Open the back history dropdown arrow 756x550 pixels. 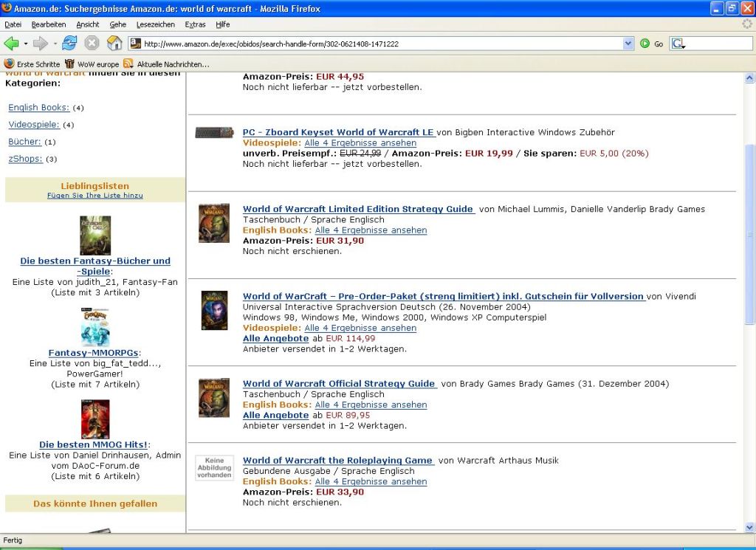pos(26,44)
